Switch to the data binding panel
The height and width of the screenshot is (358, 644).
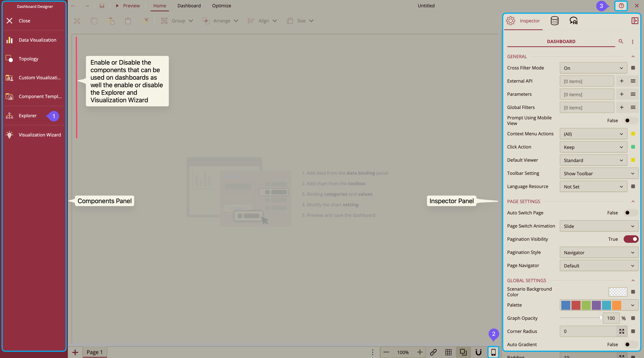pyautogui.click(x=555, y=21)
